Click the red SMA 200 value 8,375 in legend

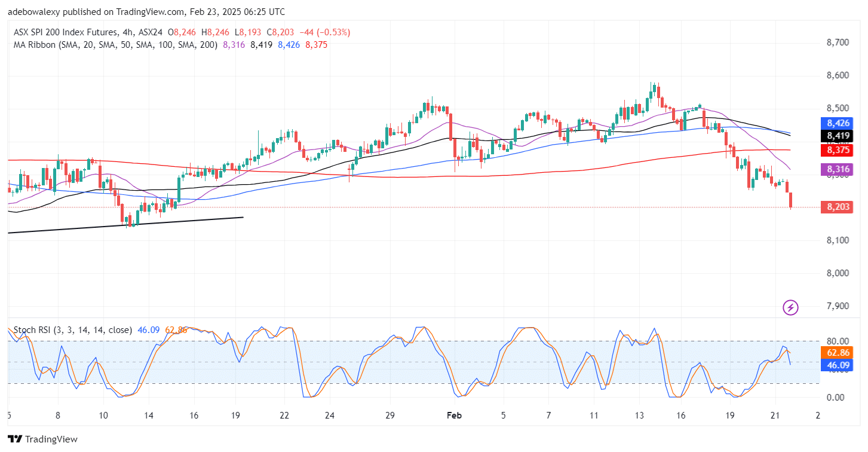pyautogui.click(x=315, y=44)
